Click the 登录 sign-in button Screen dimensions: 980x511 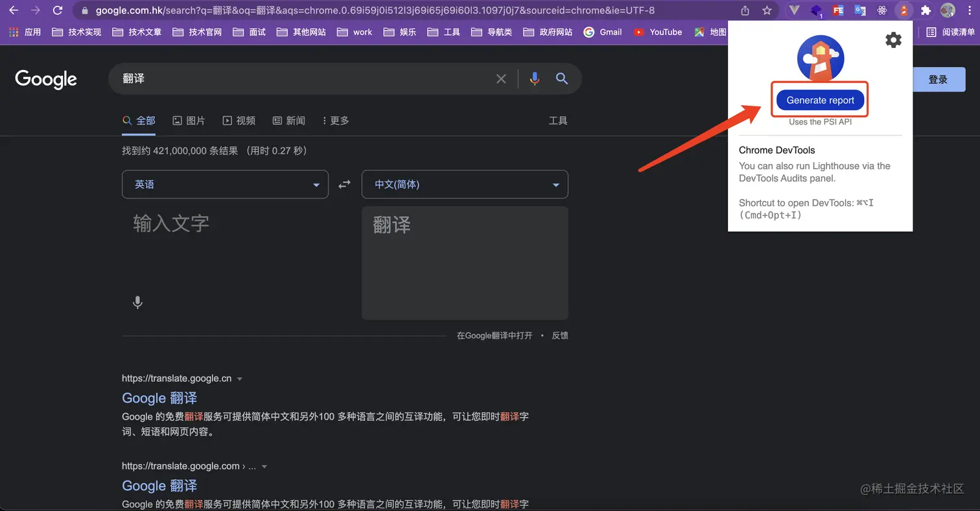pyautogui.click(x=937, y=79)
